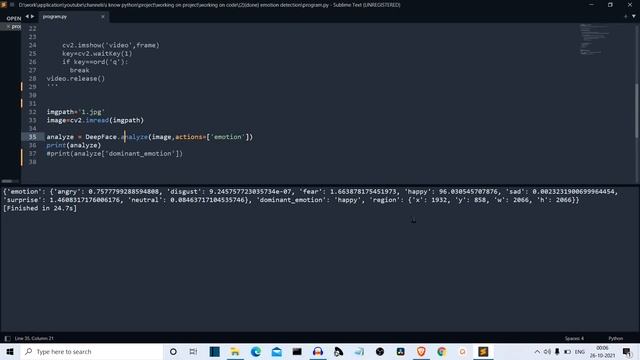Viewport: 640px width, 360px height.
Task: Click the key=cv2.waitKey(1) line
Action: (97, 53)
